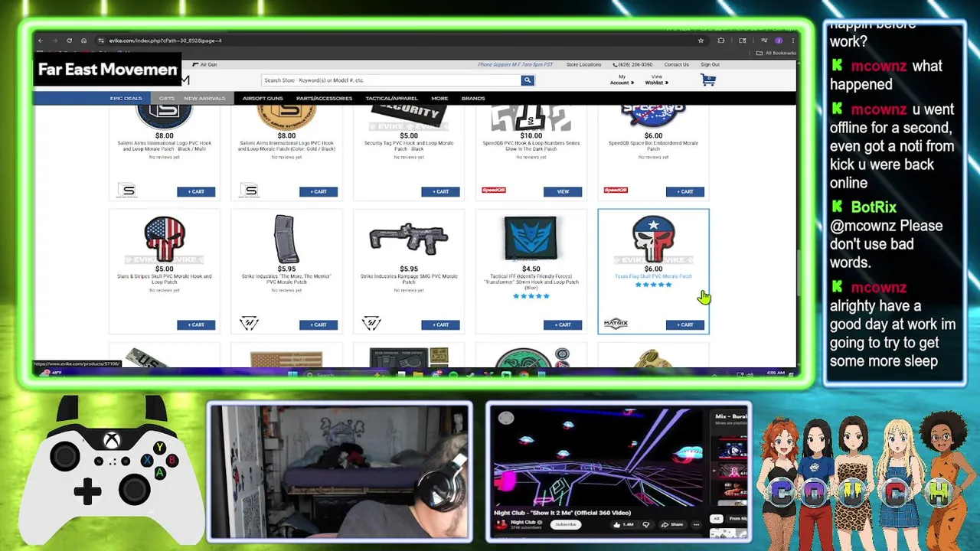Click the SpeedQB brand logo under Space Boi patch
This screenshot has height=551, width=980.
(x=616, y=190)
